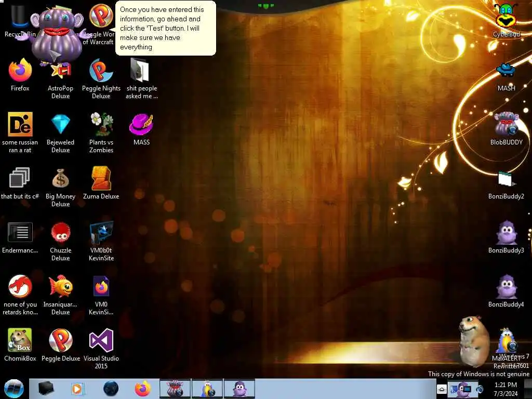
Task: Select the Plants vs Zombies icon
Action: click(101, 133)
